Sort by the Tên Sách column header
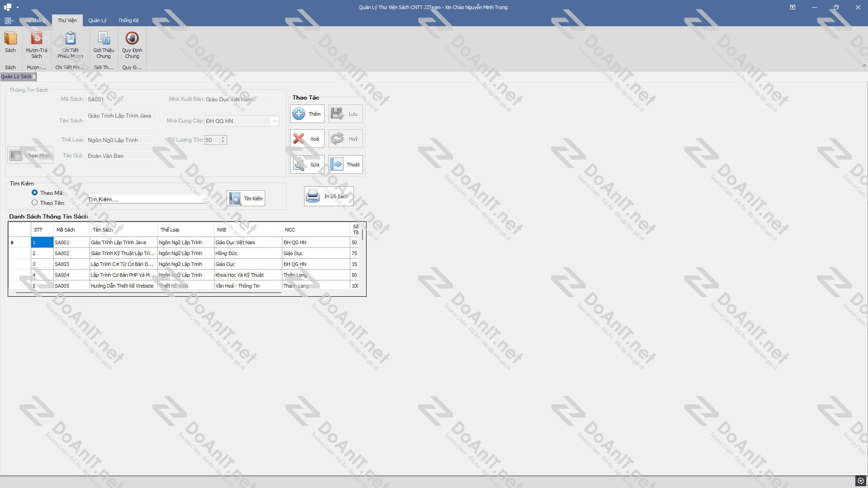 (124, 230)
